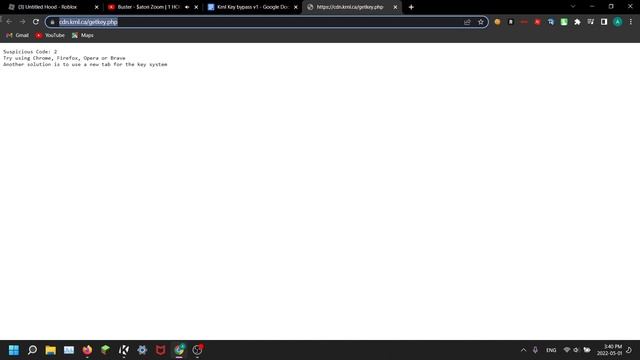Bookmark this page with the star icon

point(481,22)
